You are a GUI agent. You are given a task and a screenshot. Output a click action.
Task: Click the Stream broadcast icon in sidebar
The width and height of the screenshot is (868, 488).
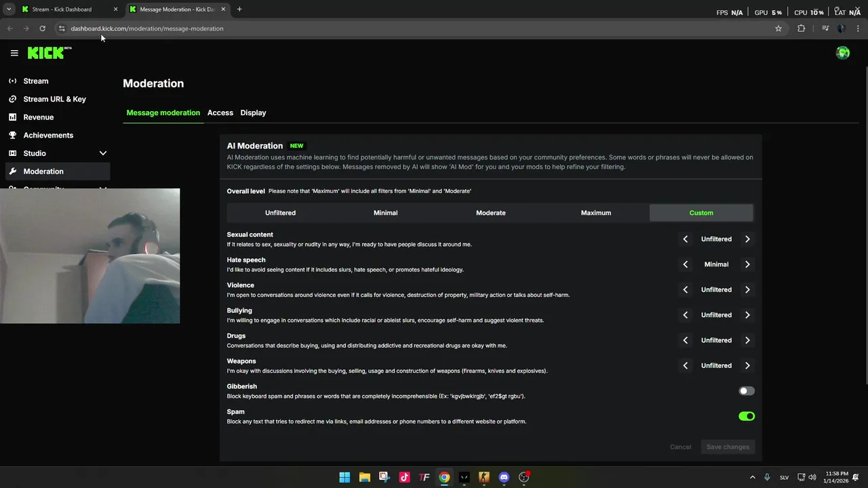(x=12, y=81)
